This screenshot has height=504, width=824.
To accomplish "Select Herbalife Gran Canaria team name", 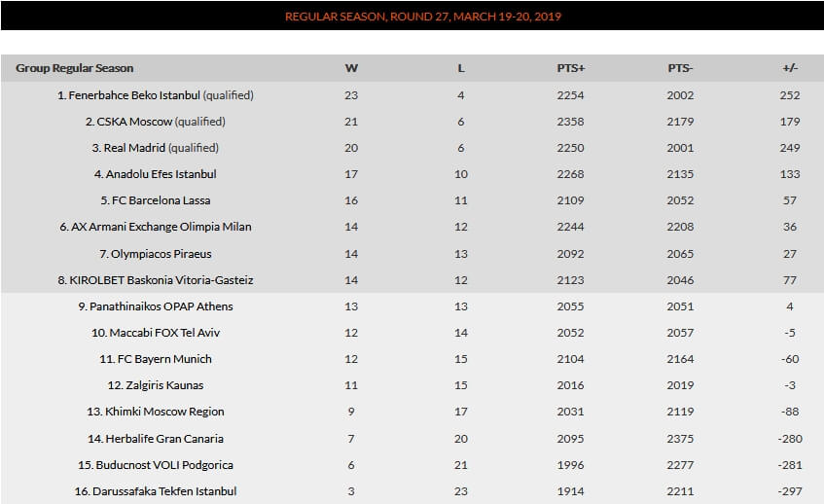I will point(164,439).
